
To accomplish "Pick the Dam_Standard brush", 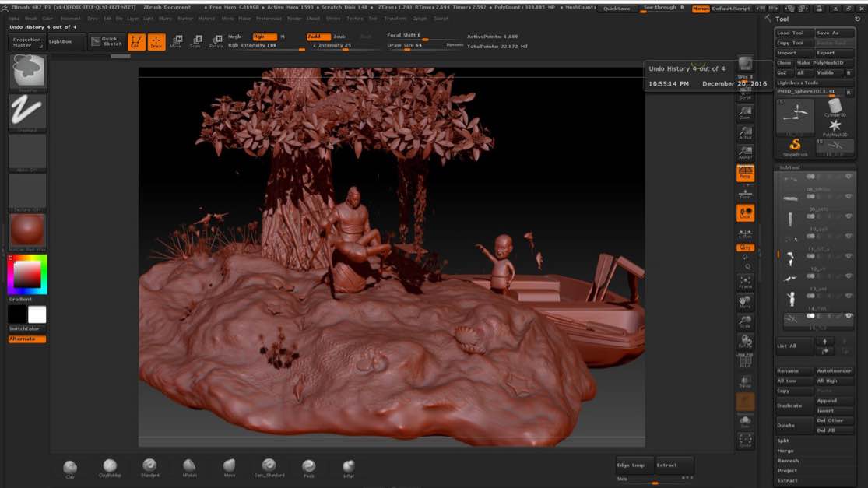I will tap(269, 468).
